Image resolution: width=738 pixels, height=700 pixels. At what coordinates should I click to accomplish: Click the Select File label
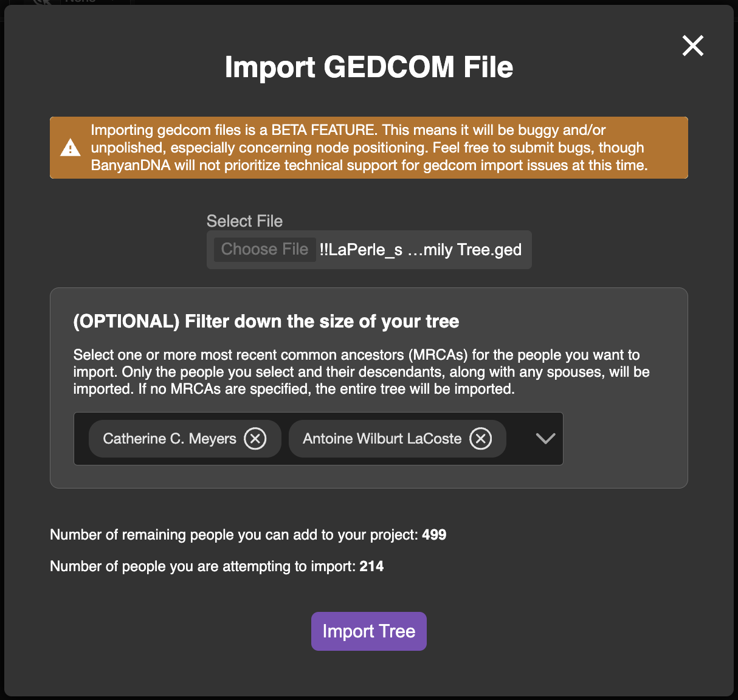(244, 221)
